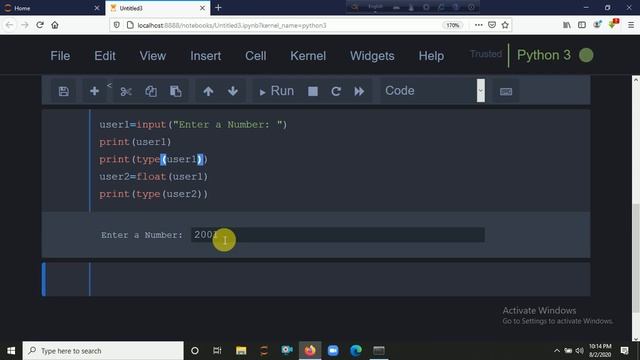The height and width of the screenshot is (360, 640).
Task: Cut selected cells with the scissors icon
Action: [x=126, y=91]
